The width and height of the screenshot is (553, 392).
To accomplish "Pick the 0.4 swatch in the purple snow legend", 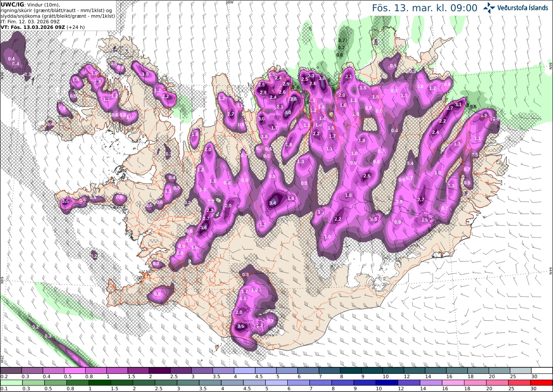I will tap(53, 370).
